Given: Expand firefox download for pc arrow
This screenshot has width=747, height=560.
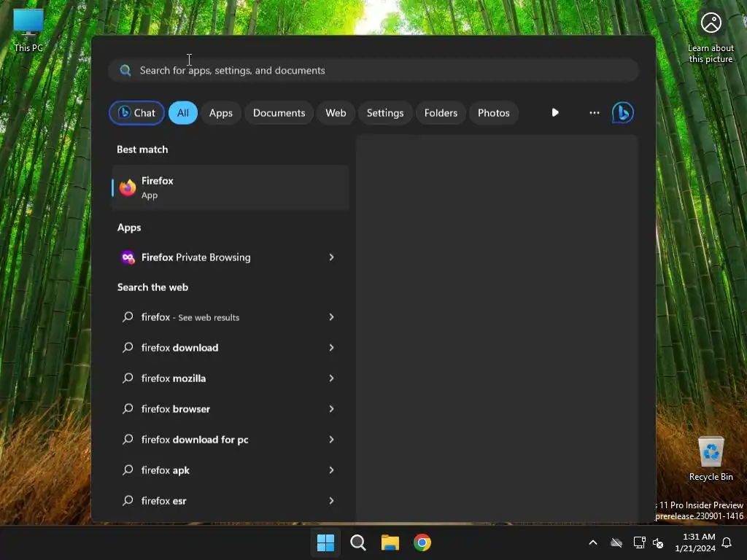Looking at the screenshot, I should tap(332, 440).
